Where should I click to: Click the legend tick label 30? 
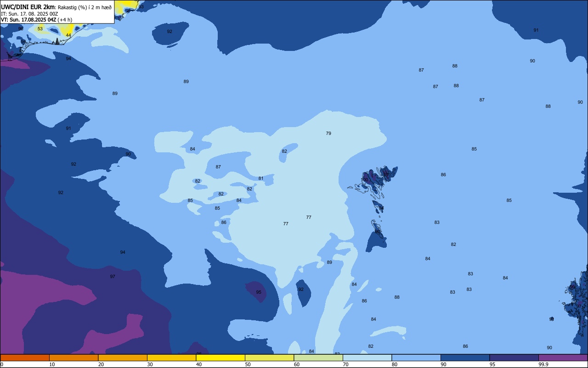pos(150,364)
